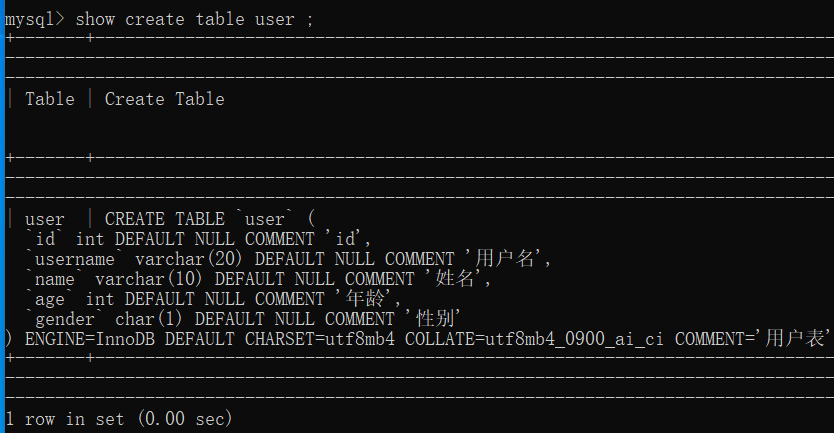Click the `age` column name
Viewport: 834px width, 433px height.
point(49,299)
